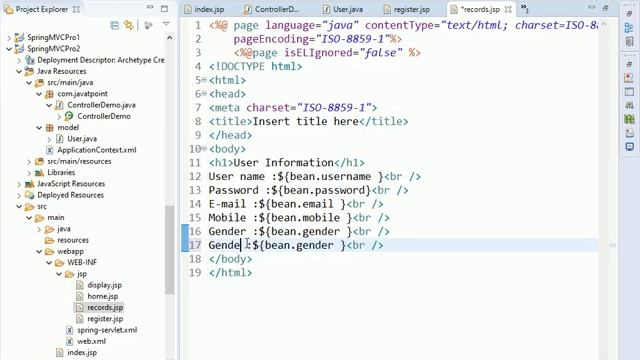Select User.java in tree
This screenshot has width=640, height=360.
[82, 139]
